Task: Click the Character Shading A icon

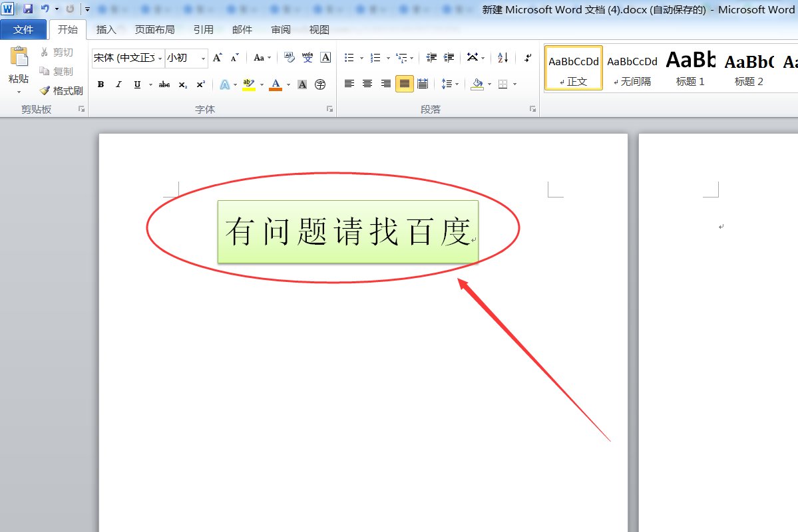Action: (302, 84)
